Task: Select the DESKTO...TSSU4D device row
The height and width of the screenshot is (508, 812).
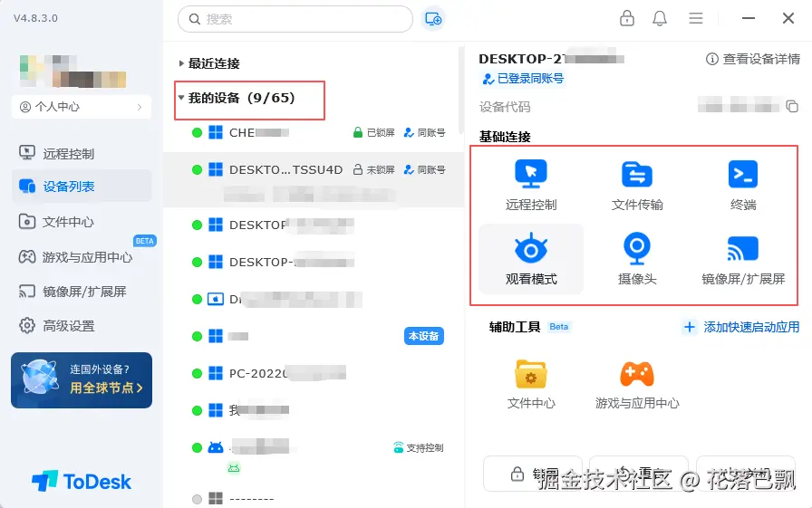Action: coord(314,180)
